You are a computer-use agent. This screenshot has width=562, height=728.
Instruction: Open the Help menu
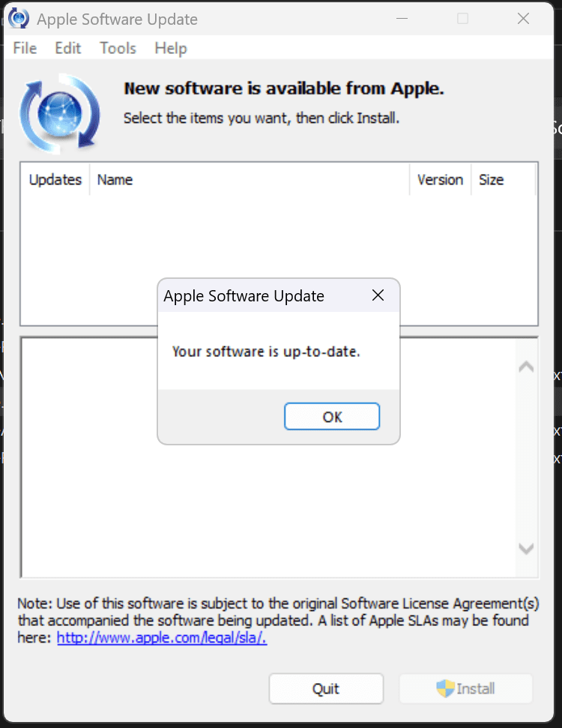tap(171, 48)
